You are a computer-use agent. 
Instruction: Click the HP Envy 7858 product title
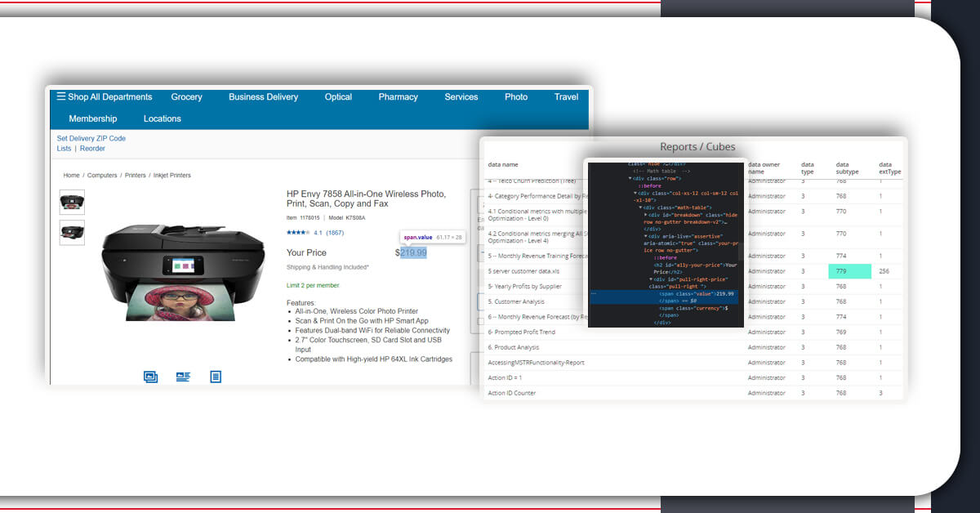click(366, 199)
